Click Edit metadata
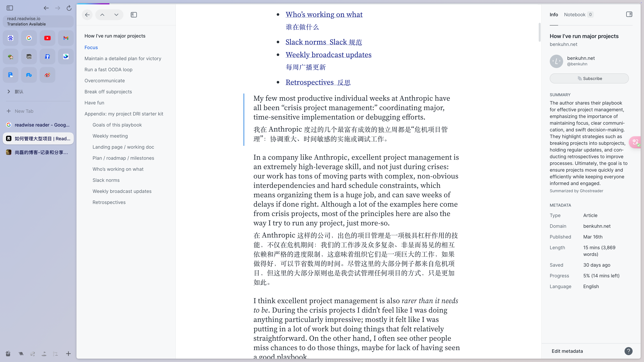The height and width of the screenshot is (362, 644). 567,351
